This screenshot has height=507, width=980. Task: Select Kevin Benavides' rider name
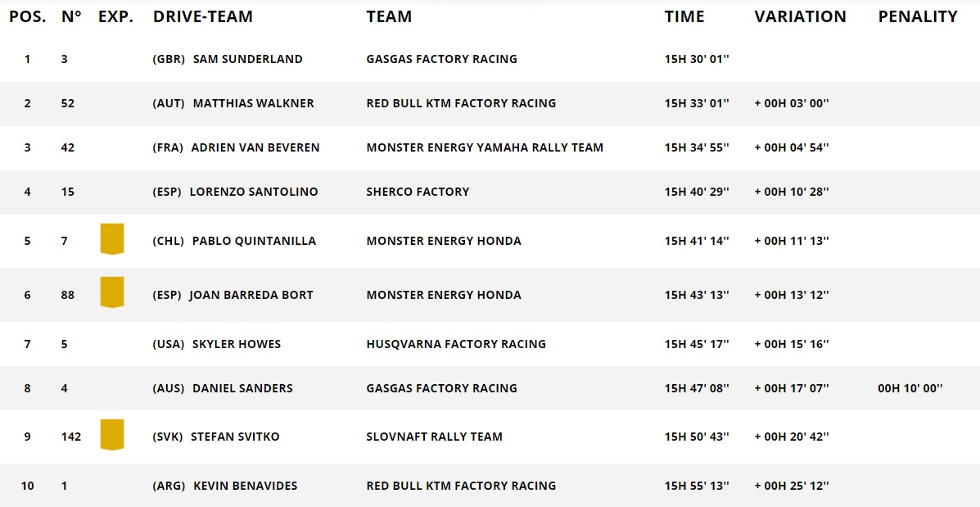click(246, 486)
